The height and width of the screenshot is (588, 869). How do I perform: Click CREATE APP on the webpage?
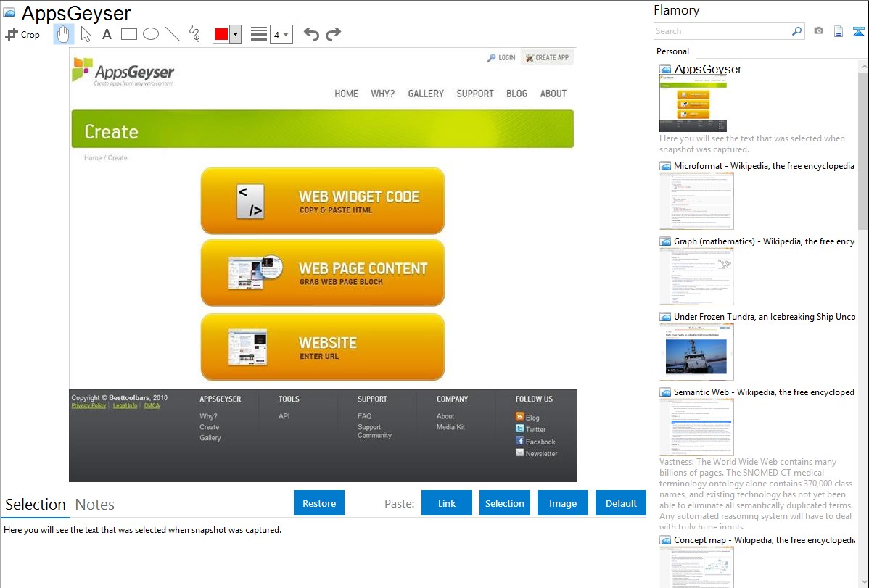coord(547,57)
